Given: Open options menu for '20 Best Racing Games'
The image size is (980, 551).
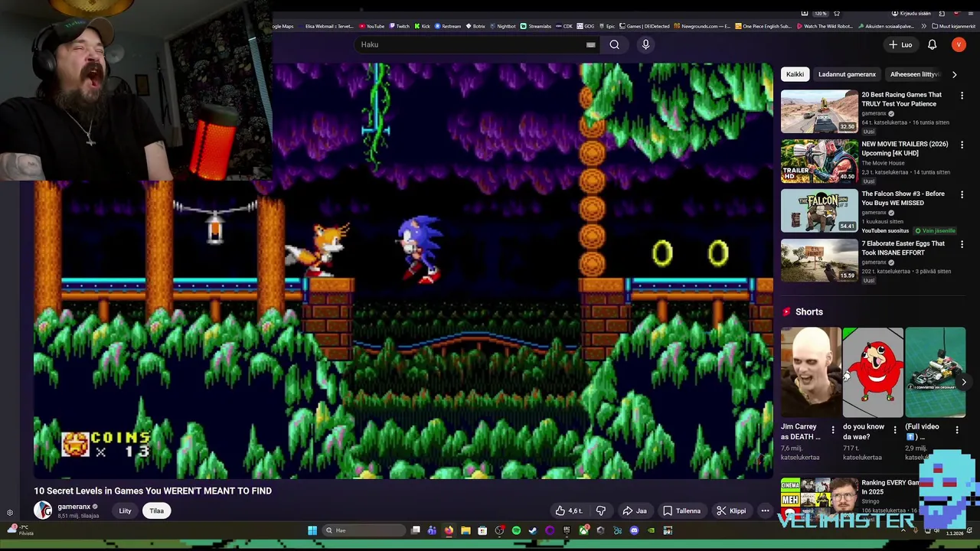Looking at the screenshot, I should [x=962, y=96].
